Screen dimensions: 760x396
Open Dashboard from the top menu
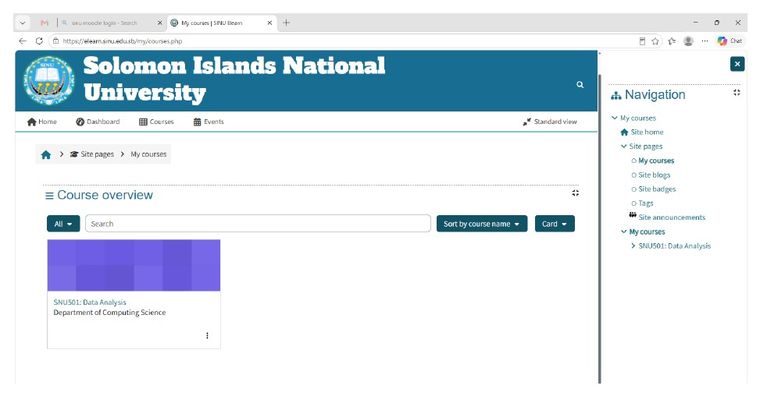[98, 122]
